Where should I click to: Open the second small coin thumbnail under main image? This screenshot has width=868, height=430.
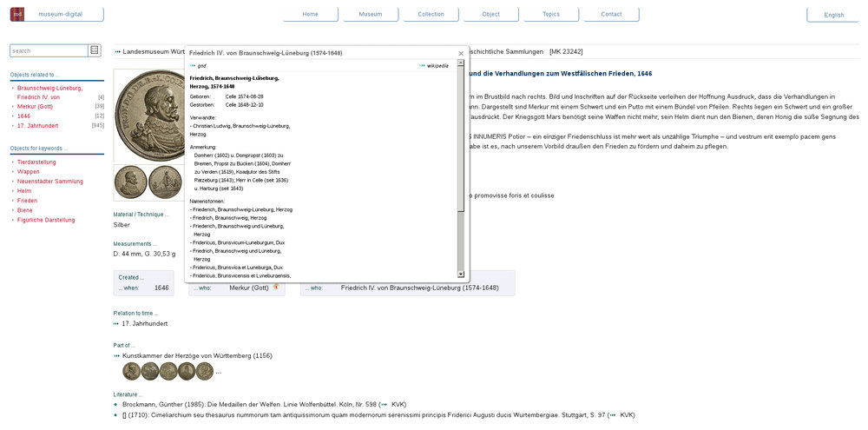point(165,182)
